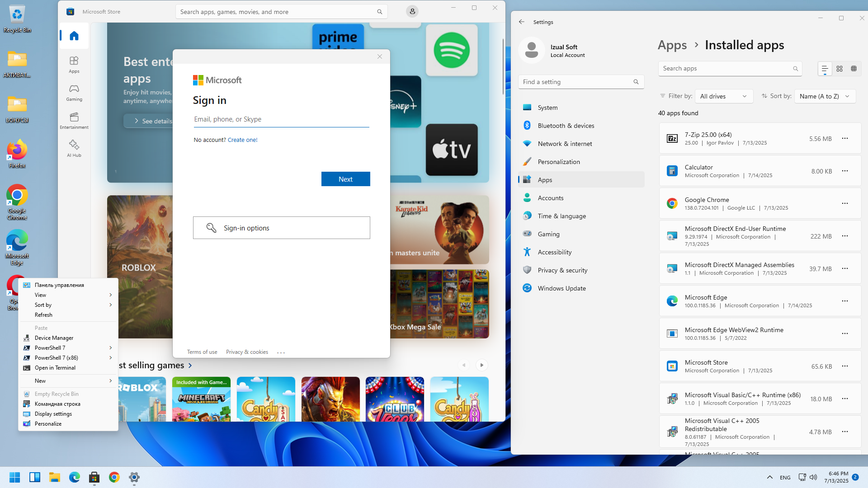Click the volume icon in system tray

point(813,477)
